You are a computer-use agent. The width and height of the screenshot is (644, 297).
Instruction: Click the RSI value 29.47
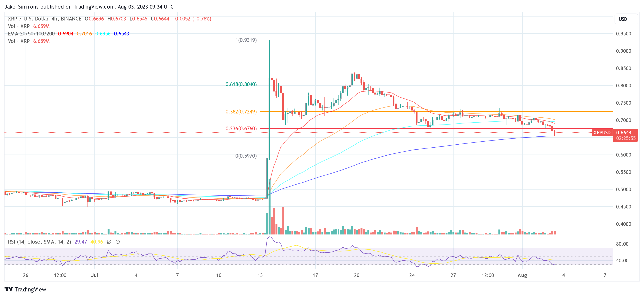coord(81,242)
